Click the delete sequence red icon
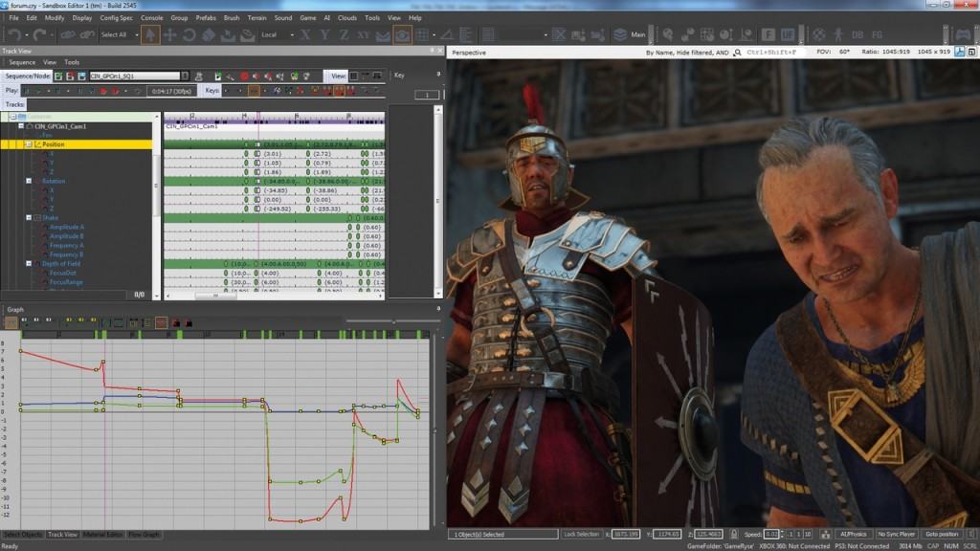Screen dimensions: 980x551 pyautogui.click(x=70, y=77)
